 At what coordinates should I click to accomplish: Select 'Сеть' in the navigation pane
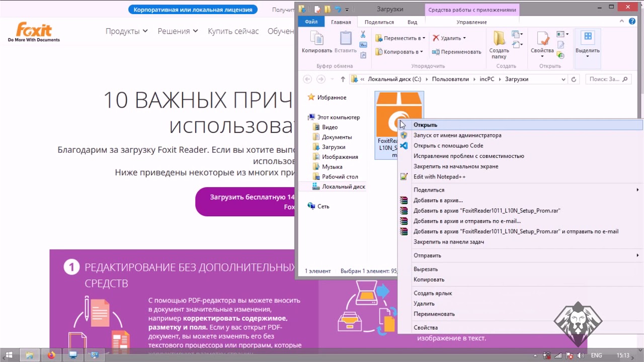(323, 207)
